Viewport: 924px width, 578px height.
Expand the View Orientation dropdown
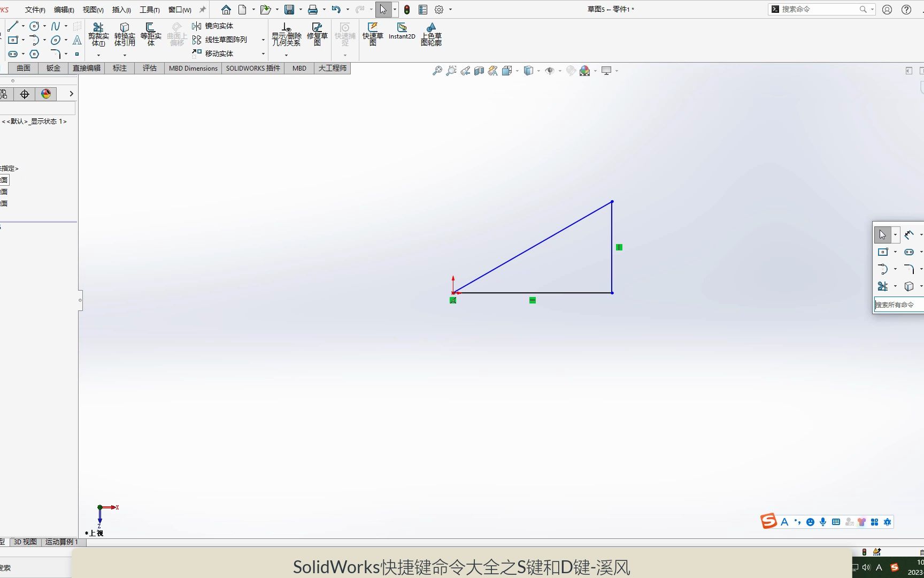click(517, 70)
